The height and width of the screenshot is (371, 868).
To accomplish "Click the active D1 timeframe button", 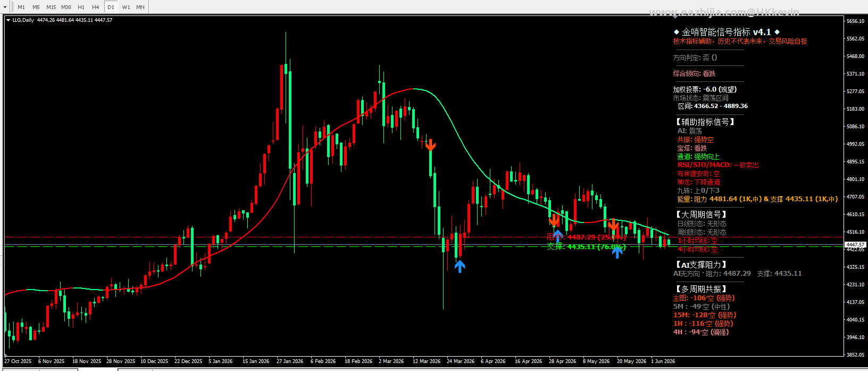I will click(x=111, y=7).
